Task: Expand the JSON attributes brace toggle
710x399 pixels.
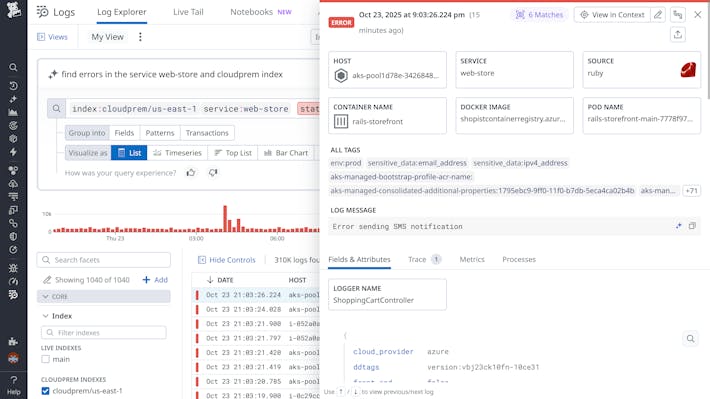Action: click(x=345, y=336)
